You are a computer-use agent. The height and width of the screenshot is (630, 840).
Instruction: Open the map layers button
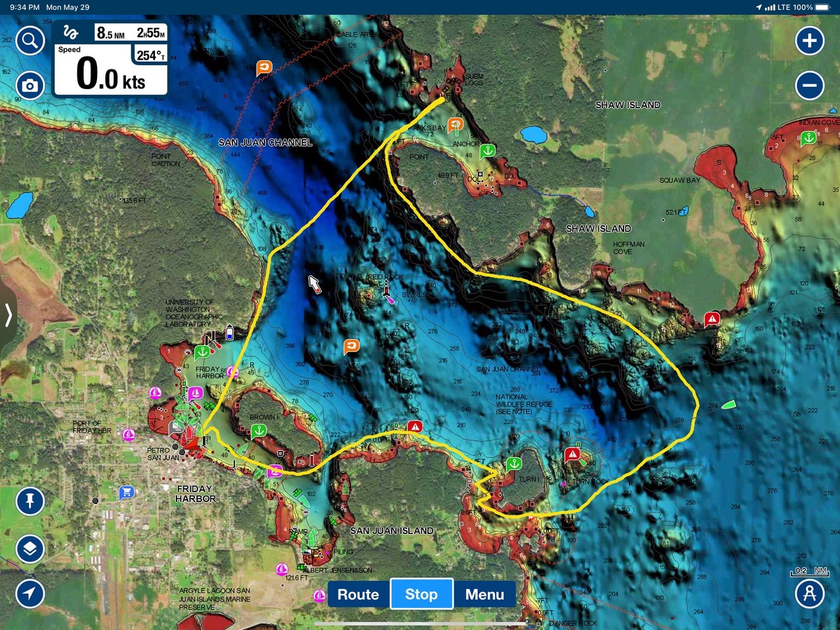[x=30, y=549]
